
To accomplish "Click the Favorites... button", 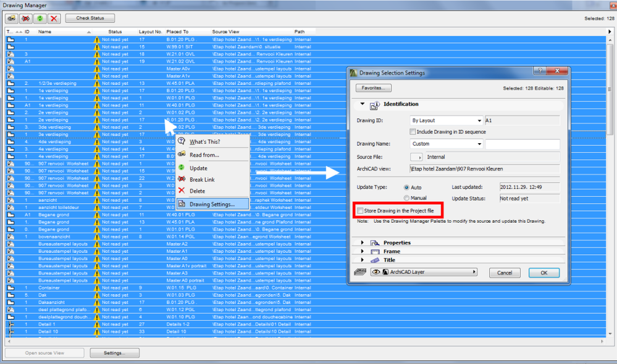I will tap(374, 88).
